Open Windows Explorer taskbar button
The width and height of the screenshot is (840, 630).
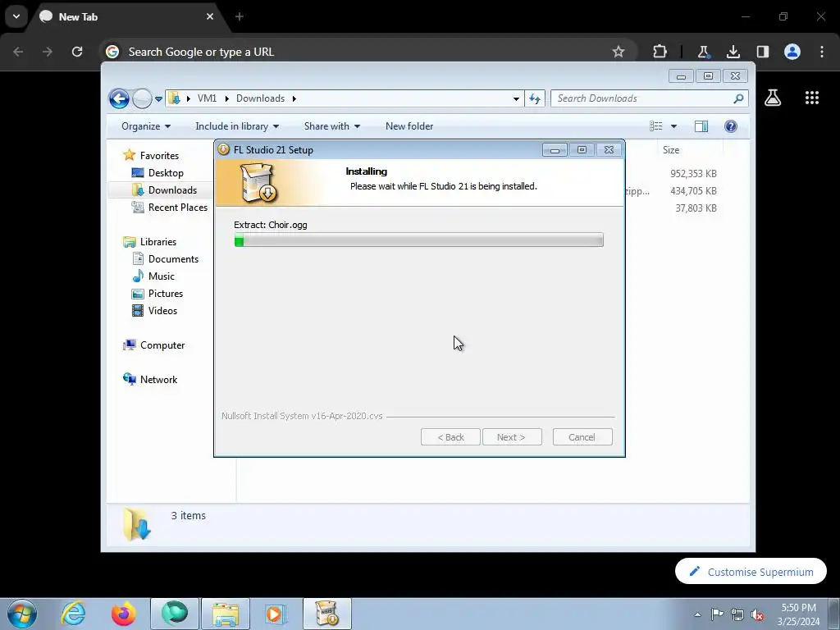tap(226, 614)
